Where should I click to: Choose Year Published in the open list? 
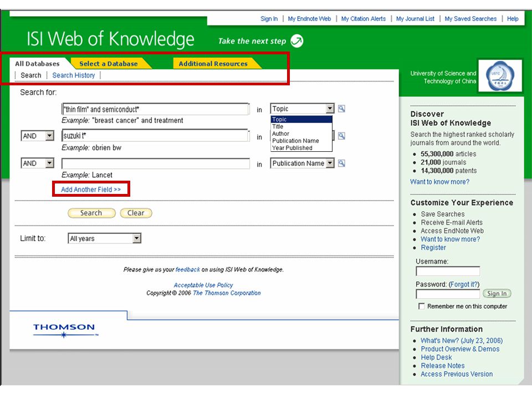coord(301,148)
